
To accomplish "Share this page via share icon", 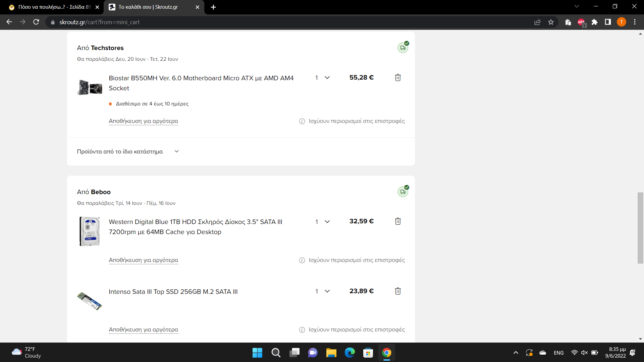I will pos(537,22).
